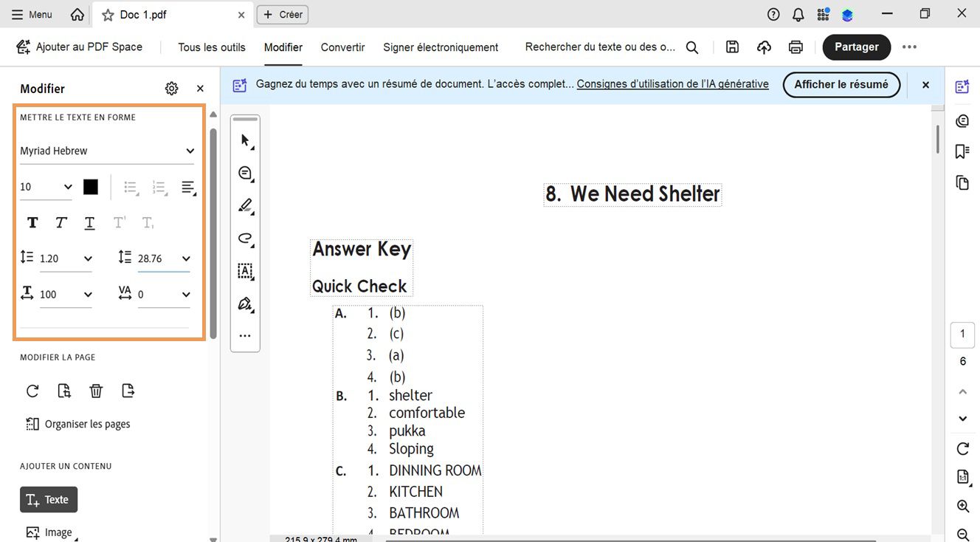The width and height of the screenshot is (980, 542).
Task: Select the fill and sign pen tool
Action: click(245, 303)
